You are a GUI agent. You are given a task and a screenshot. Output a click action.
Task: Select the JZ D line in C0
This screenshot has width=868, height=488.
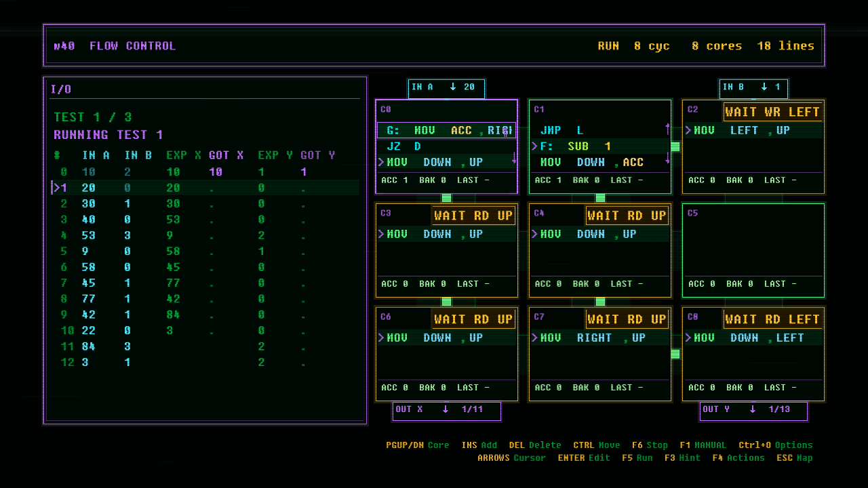click(446, 146)
